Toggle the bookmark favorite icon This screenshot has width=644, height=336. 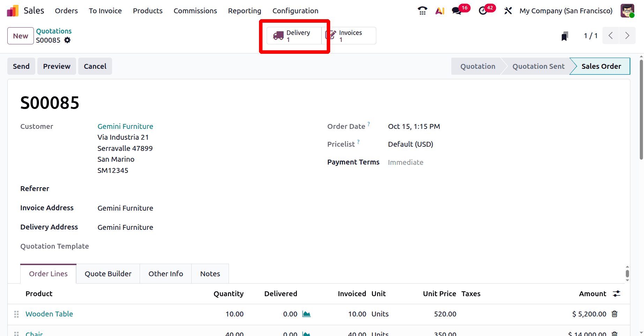[565, 35]
